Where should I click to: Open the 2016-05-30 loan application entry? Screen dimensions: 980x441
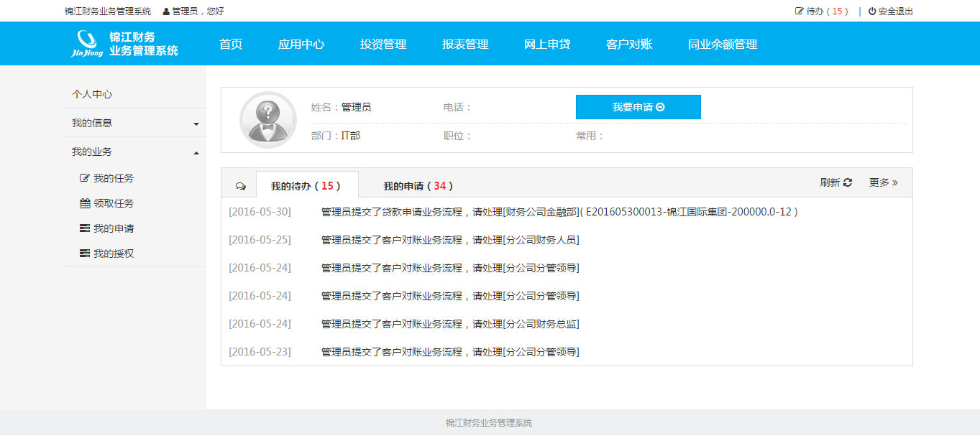click(x=559, y=212)
